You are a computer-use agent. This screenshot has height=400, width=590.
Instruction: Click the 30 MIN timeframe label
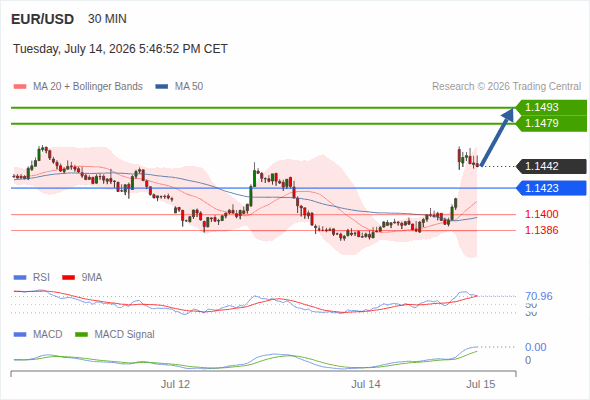coord(107,19)
